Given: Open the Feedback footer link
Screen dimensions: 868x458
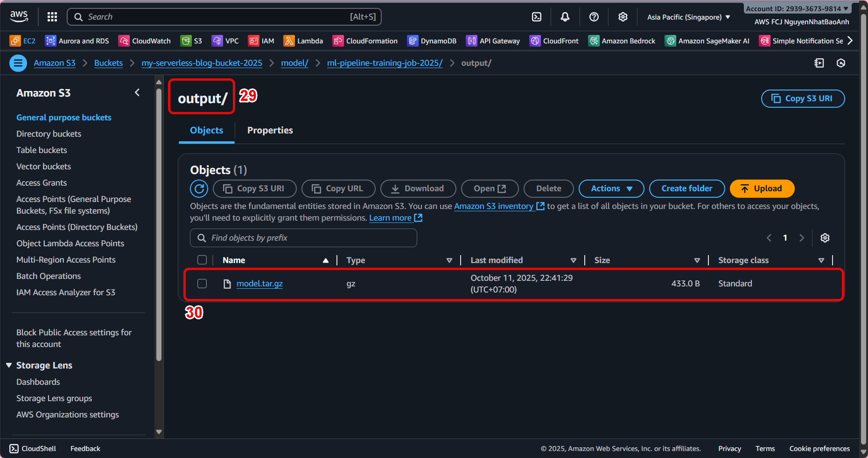Looking at the screenshot, I should pos(85,449).
